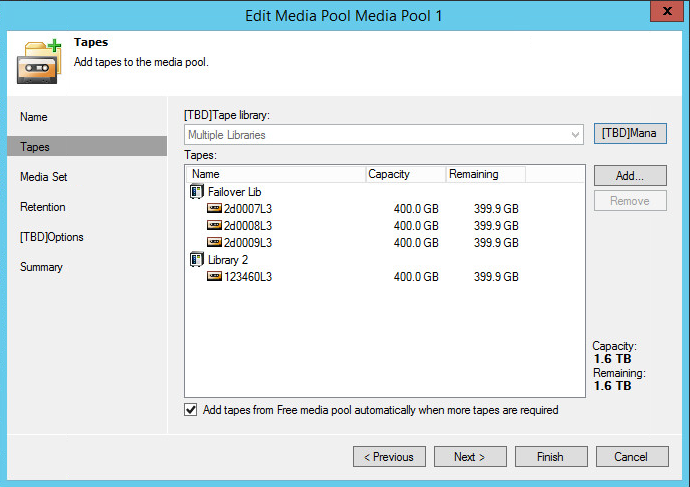The height and width of the screenshot is (487, 690).
Task: Sort tapes by Name column header
Action: (x=275, y=174)
